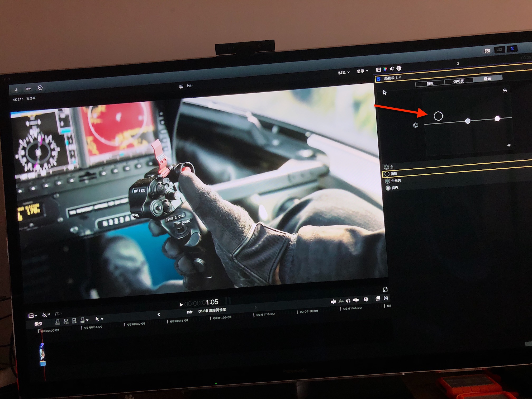Select the 高光 highlights control
Image resolution: width=532 pixels, height=399 pixels.
pyautogui.click(x=388, y=188)
